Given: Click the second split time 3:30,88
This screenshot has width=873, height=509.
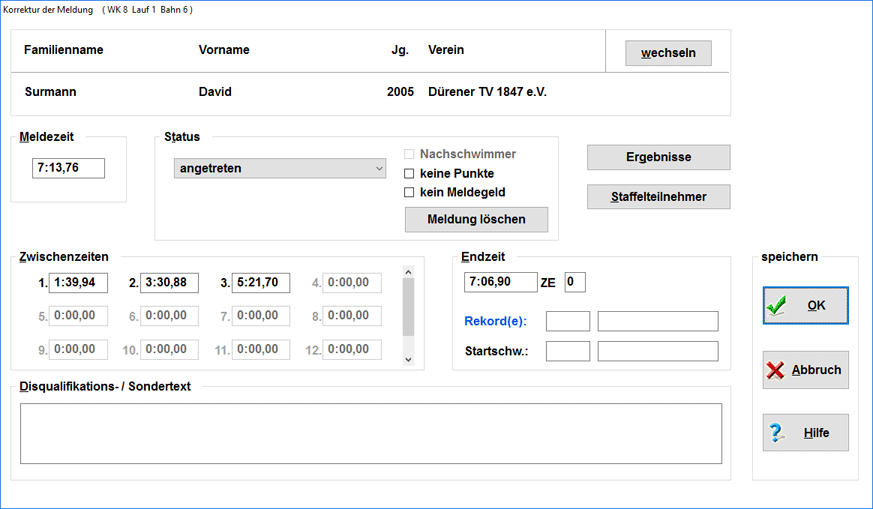Looking at the screenshot, I should pos(169,283).
